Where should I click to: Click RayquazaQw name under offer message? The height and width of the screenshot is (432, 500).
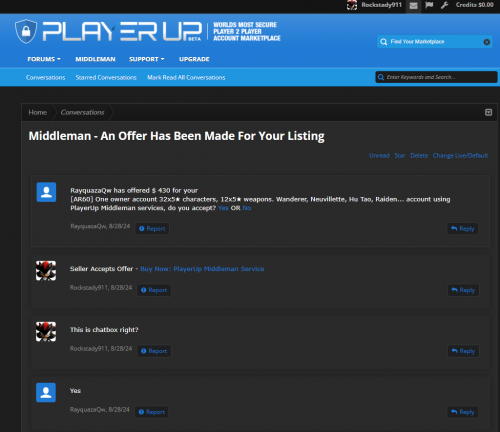(x=88, y=226)
